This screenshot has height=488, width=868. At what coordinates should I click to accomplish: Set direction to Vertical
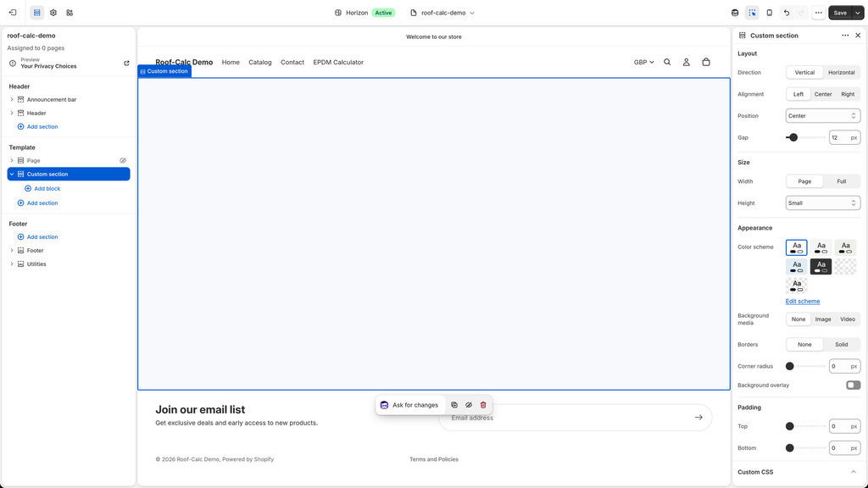[804, 73]
